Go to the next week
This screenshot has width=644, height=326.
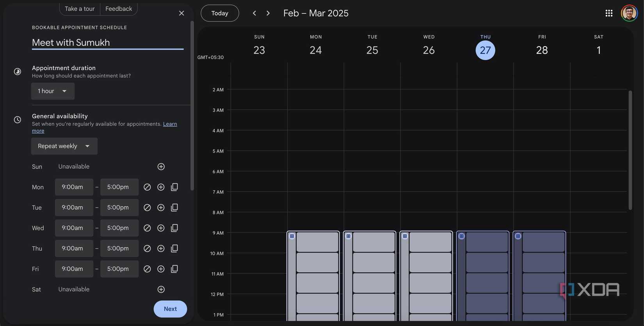268,13
